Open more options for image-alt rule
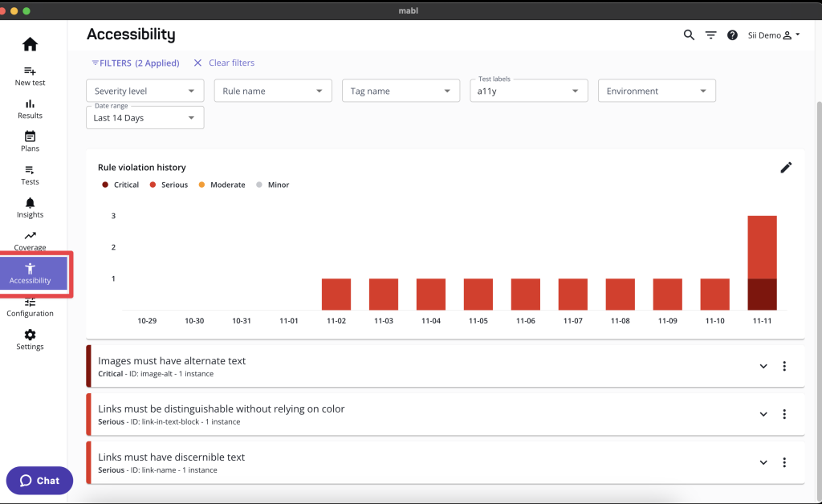This screenshot has width=822, height=504. click(x=784, y=366)
